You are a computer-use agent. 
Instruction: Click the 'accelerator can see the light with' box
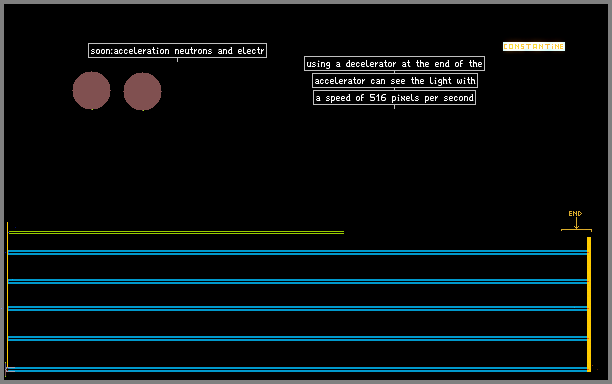395,81
